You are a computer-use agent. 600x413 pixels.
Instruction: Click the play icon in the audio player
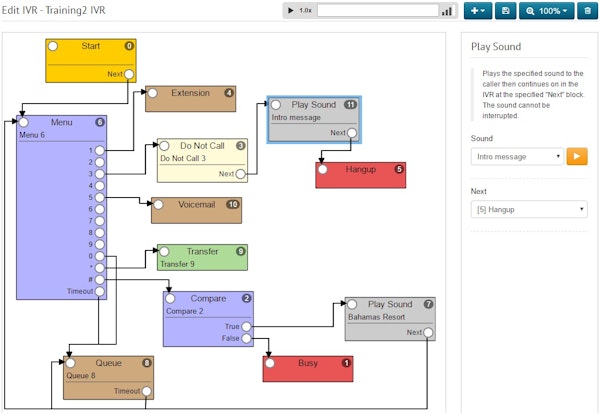[291, 11]
